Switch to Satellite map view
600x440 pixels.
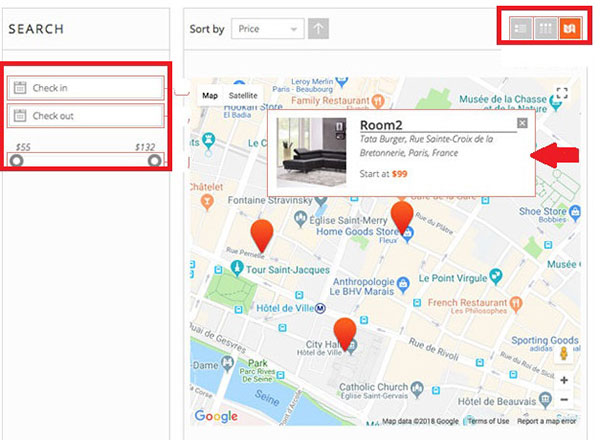pos(243,96)
